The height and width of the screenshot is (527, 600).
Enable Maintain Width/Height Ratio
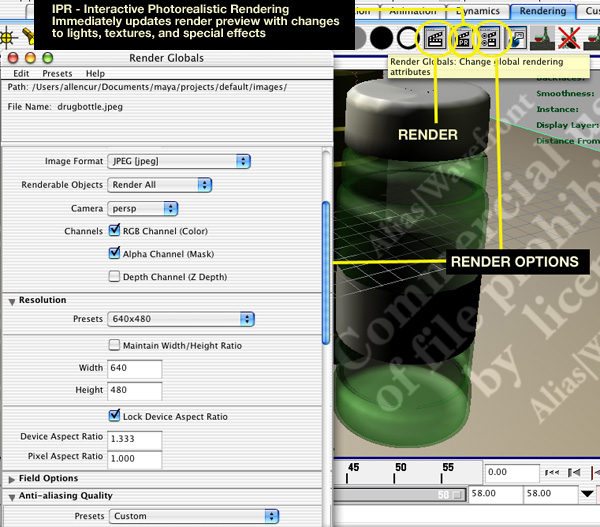114,345
